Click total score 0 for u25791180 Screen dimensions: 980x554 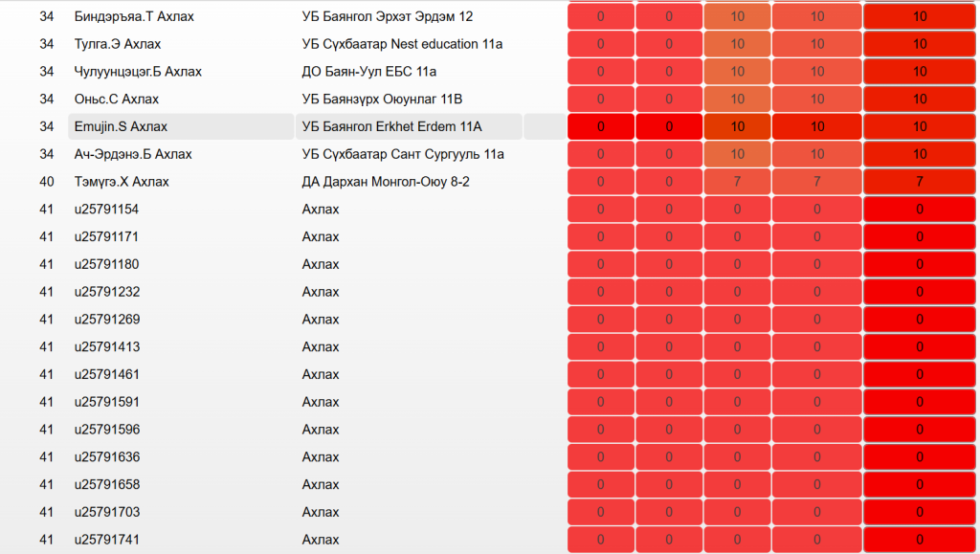coord(919,265)
